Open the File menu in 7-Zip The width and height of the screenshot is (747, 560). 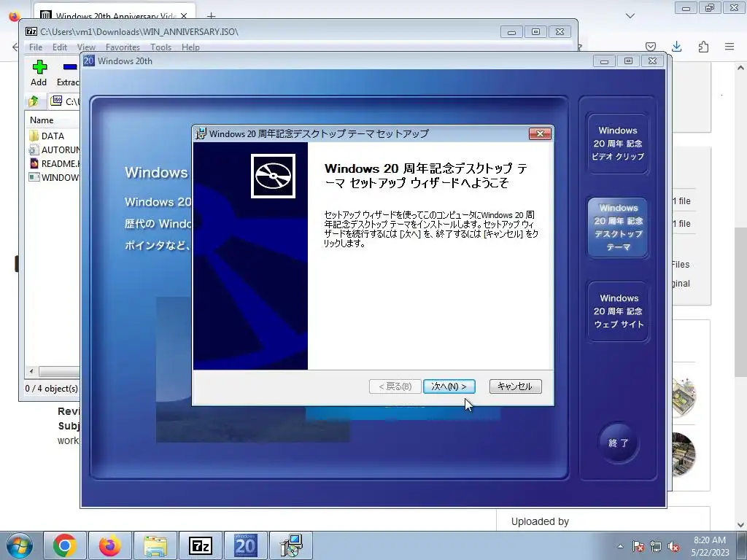(35, 47)
